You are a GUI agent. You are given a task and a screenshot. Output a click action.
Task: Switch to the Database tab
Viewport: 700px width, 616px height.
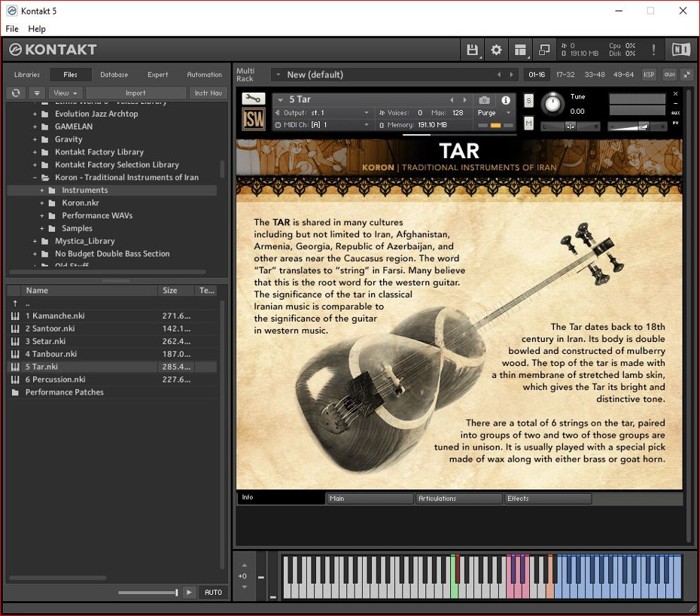pyautogui.click(x=114, y=75)
